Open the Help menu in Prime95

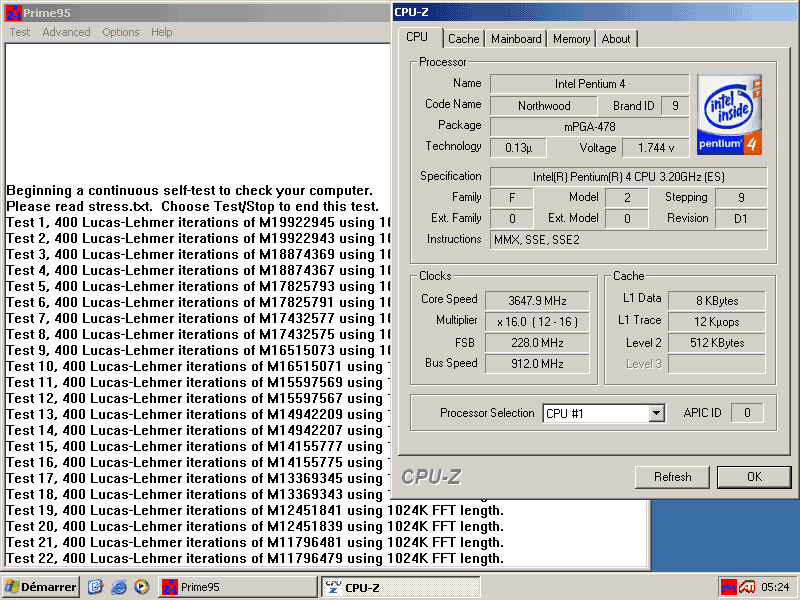[x=161, y=32]
